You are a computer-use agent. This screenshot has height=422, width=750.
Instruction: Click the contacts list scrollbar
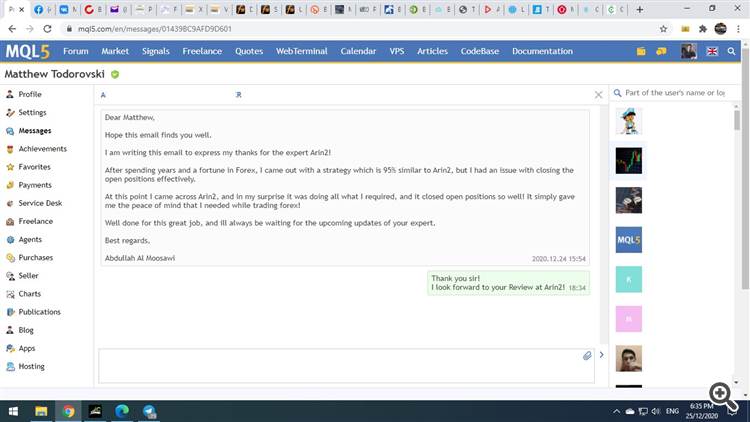click(x=737, y=120)
